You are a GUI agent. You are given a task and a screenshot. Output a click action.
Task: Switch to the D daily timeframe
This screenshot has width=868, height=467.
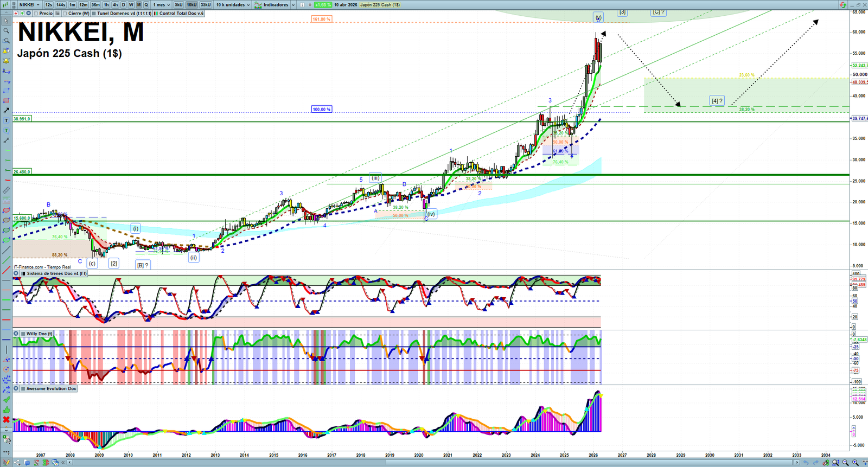pos(123,5)
